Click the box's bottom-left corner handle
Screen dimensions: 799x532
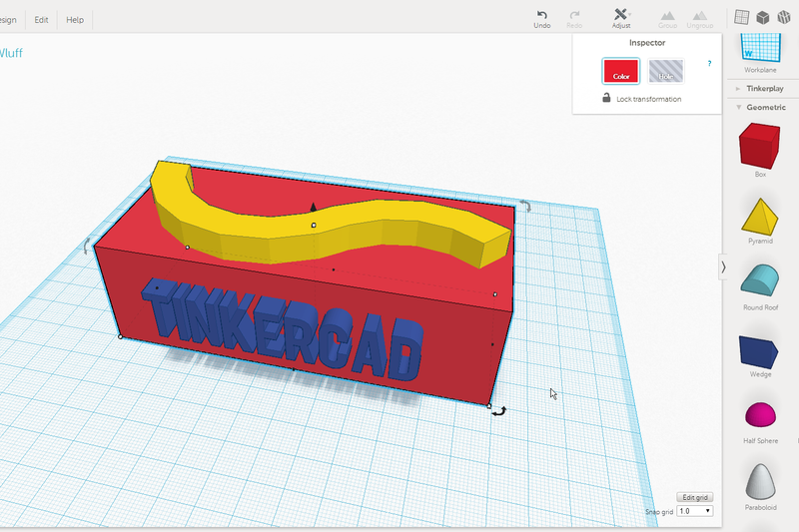click(120, 336)
